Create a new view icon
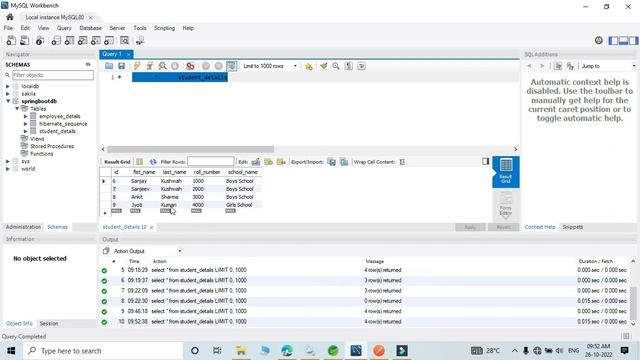The height and width of the screenshot is (360, 640). 82,40
